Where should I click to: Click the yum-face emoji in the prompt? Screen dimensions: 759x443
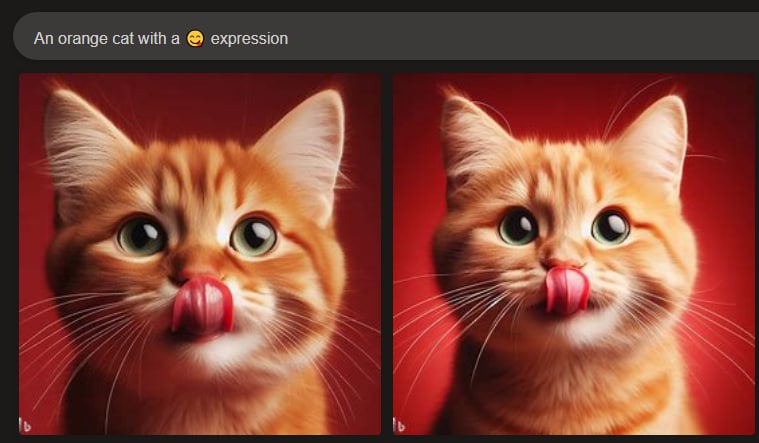pyautogui.click(x=195, y=38)
